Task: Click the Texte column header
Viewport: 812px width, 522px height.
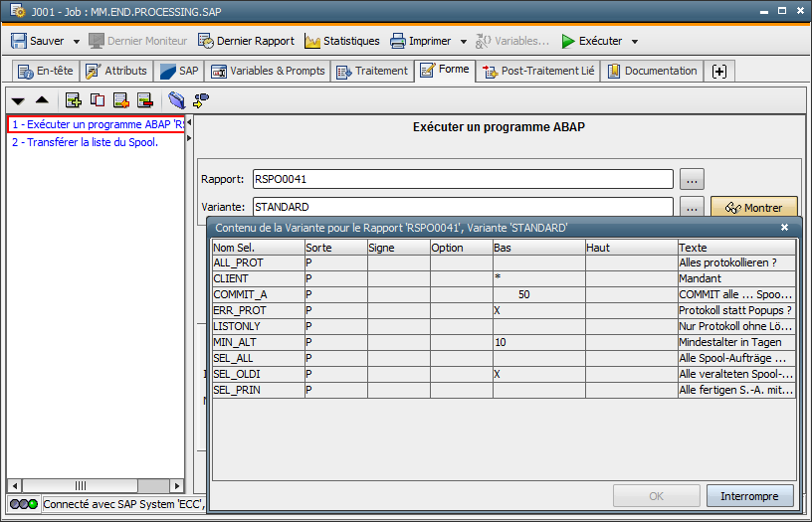Action: (737, 248)
